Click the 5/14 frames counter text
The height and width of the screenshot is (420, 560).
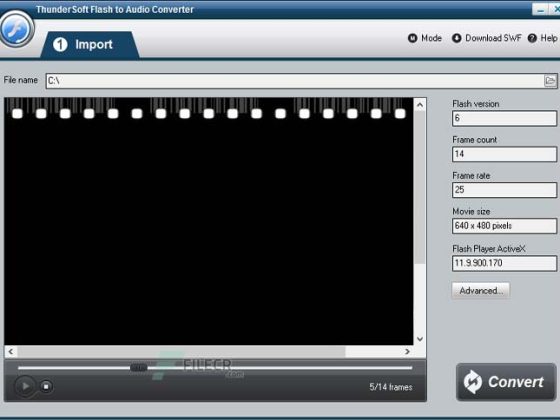pos(391,387)
